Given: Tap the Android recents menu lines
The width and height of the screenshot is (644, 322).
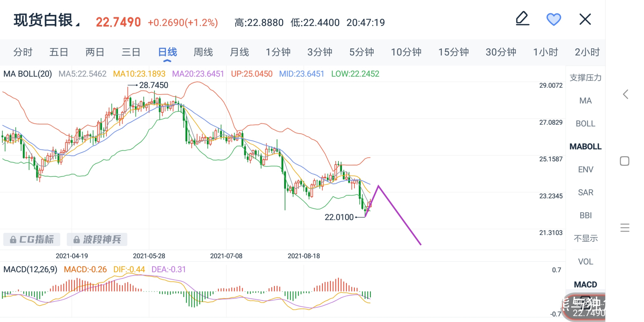Looking at the screenshot, I should coord(625,228).
